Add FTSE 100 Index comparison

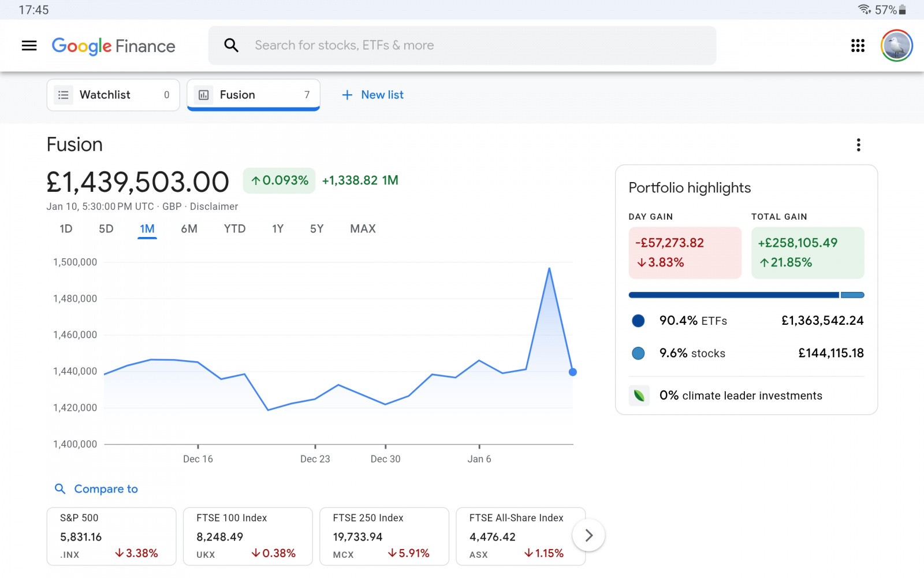(248, 536)
